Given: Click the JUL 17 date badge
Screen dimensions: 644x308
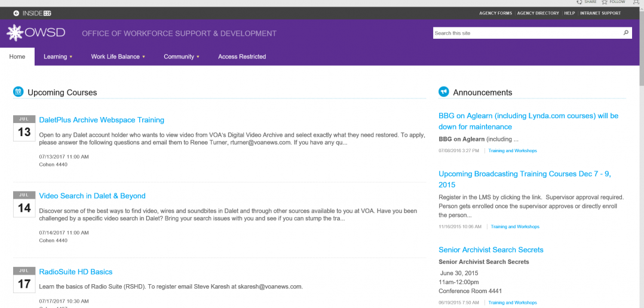Looking at the screenshot, I should [24, 280].
